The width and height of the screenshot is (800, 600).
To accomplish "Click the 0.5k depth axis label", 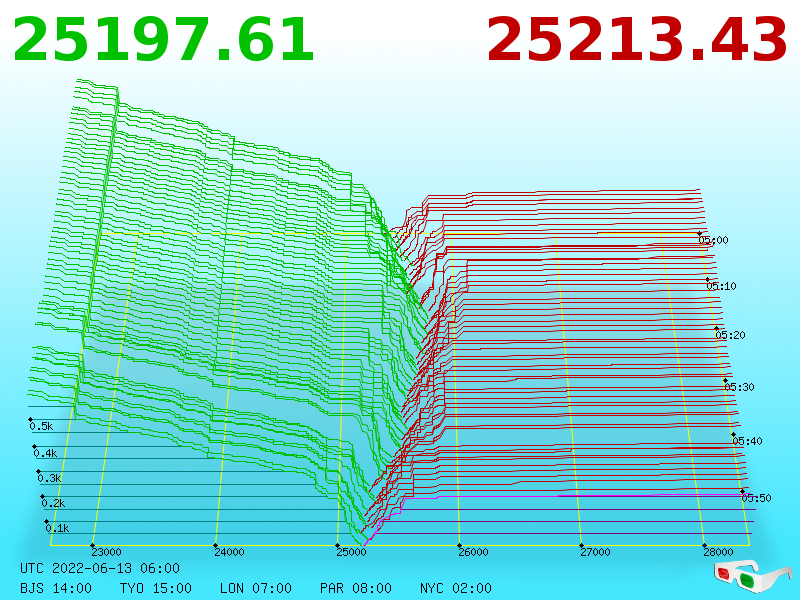I will click(x=41, y=427).
